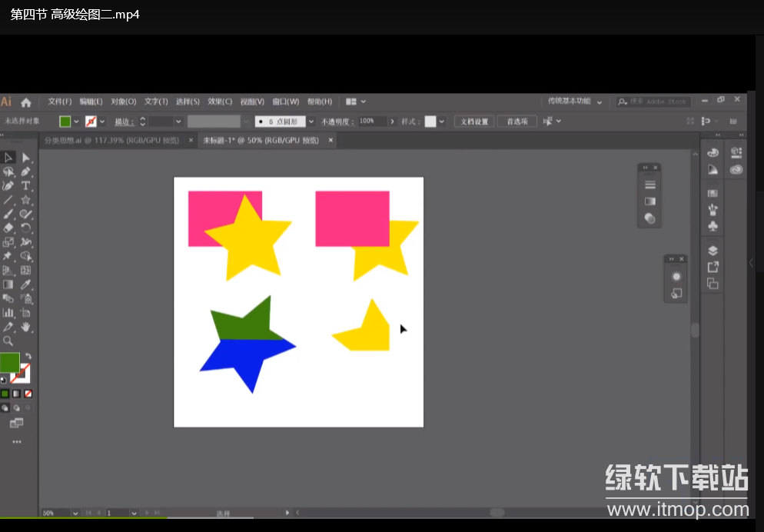Image resolution: width=764 pixels, height=532 pixels.
Task: Enable Draw Behind mode
Action: pos(17,407)
